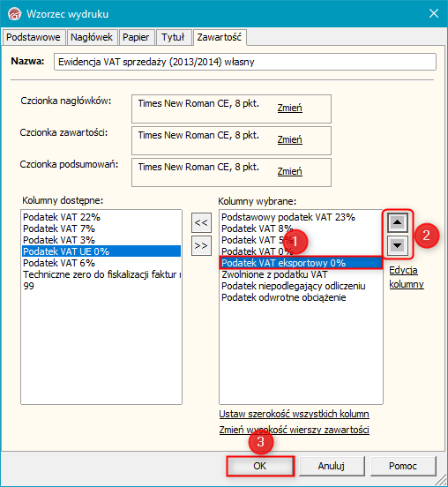Click the Anuluj button
Viewport: 448px width, 487px height.
pos(332,466)
